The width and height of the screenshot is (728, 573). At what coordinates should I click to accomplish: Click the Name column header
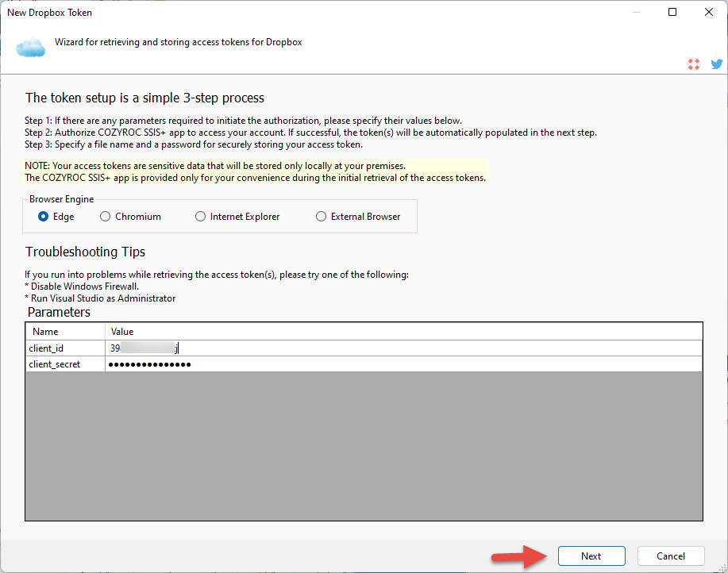point(65,332)
